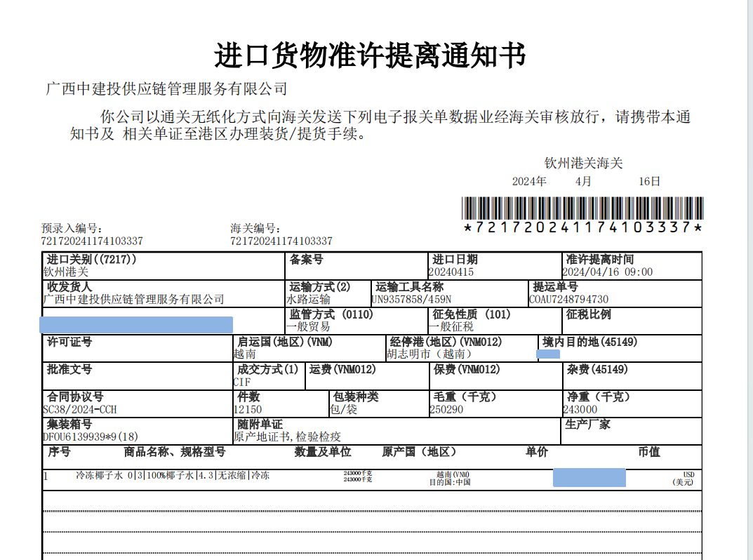Click the 进口关别((7217)) header cell
This screenshot has width=753, height=560.
tap(92, 260)
